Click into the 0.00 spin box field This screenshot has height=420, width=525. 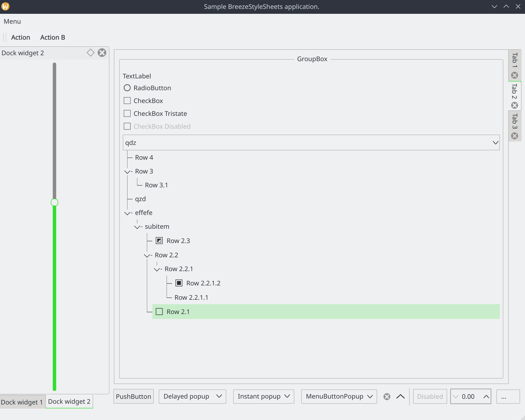(x=471, y=397)
